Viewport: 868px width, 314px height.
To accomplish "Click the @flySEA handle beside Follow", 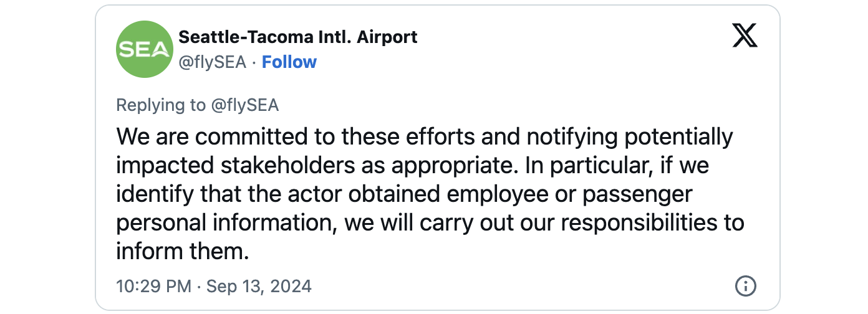I will point(213,62).
